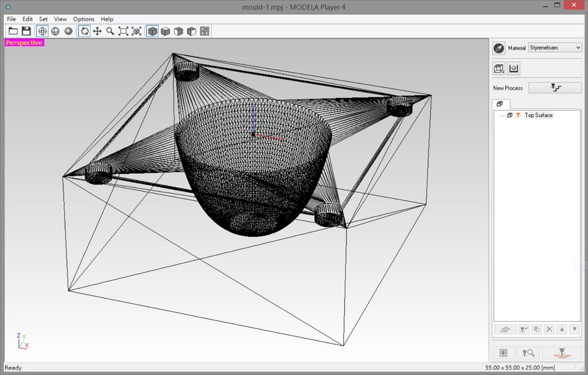Move process up with the up arrow

[562, 330]
